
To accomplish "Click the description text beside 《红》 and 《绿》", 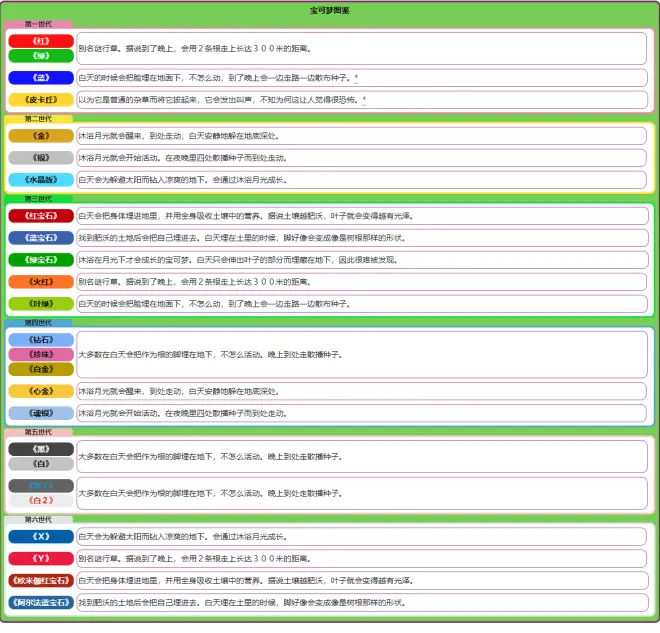I will (195, 49).
